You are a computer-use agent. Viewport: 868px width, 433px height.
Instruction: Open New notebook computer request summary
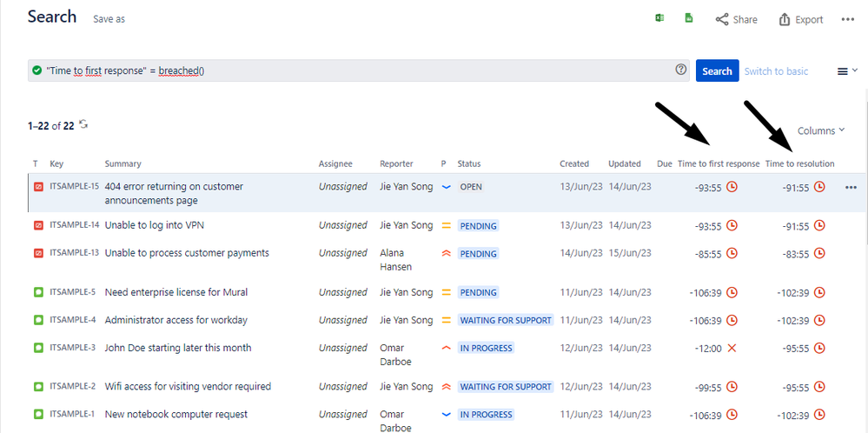click(x=176, y=414)
